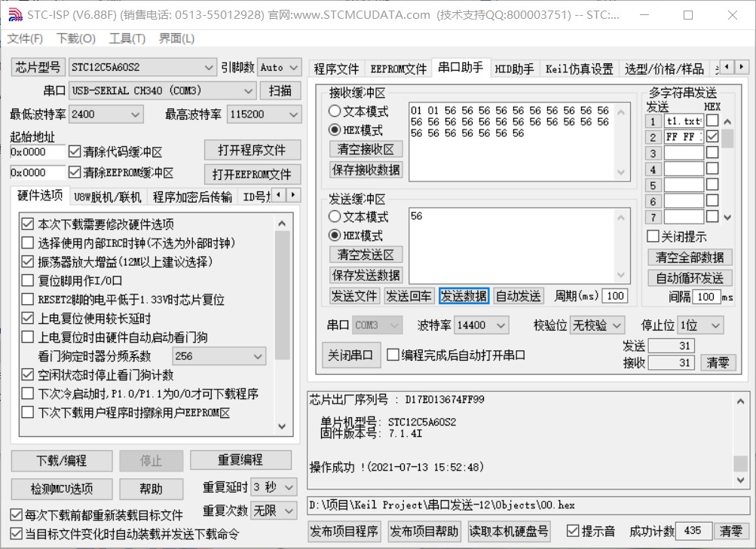This screenshot has height=549, width=756.
Task: Click the right arrow next to ID号 tab
Action: click(x=293, y=195)
